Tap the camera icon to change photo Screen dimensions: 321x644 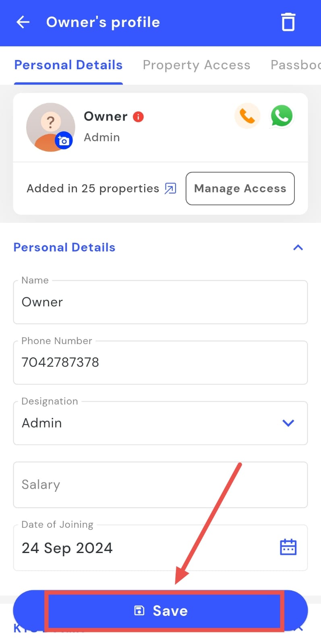[x=64, y=140]
